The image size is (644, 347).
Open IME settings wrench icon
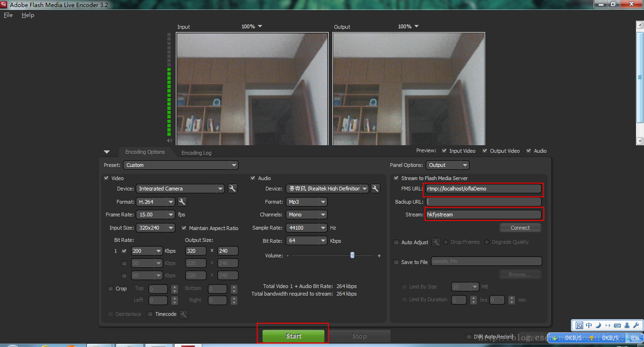pyautogui.click(x=636, y=325)
